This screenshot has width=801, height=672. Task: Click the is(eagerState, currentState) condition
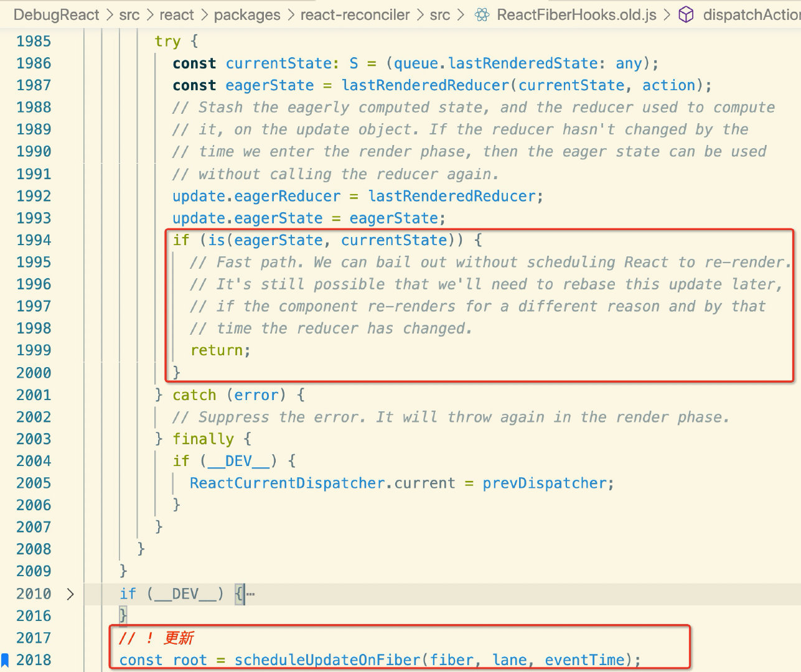tap(336, 240)
